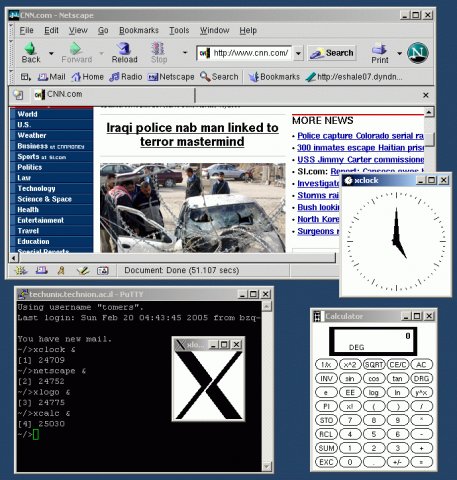
Task: Close the current tab with tab-bar X
Action: click(426, 95)
